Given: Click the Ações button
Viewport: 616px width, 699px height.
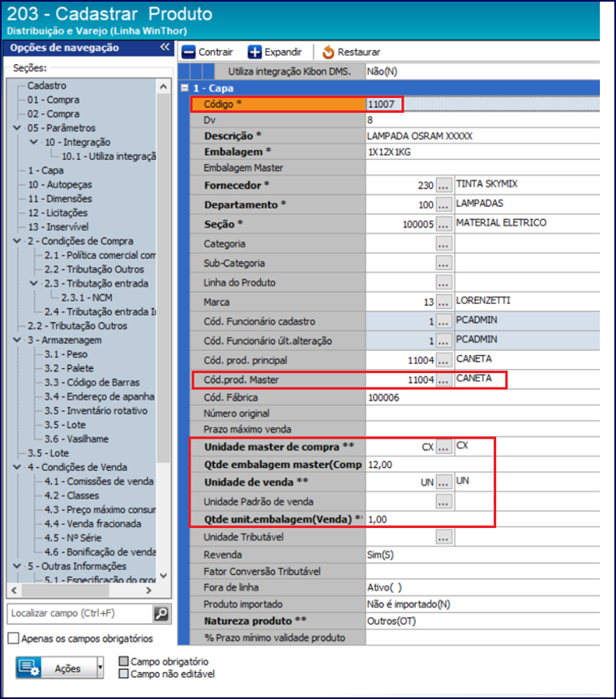Looking at the screenshot, I should click(x=60, y=667).
